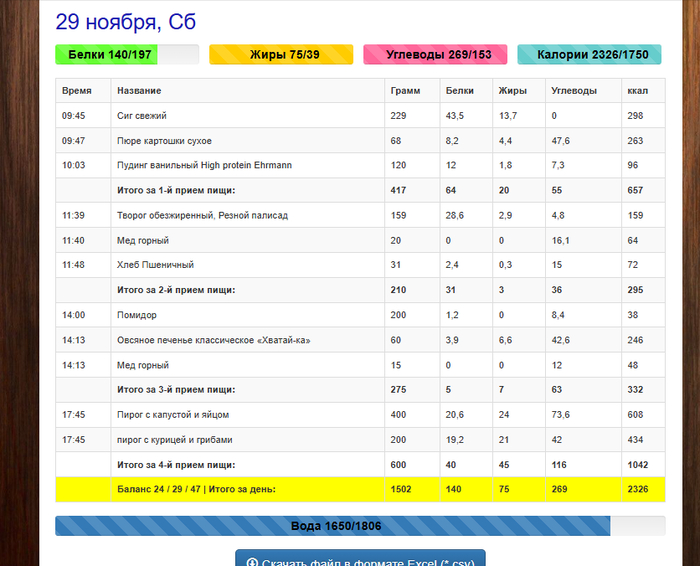The width and height of the screenshot is (700, 566).
Task: Click the 'ккал' column header
Action: pos(637,90)
